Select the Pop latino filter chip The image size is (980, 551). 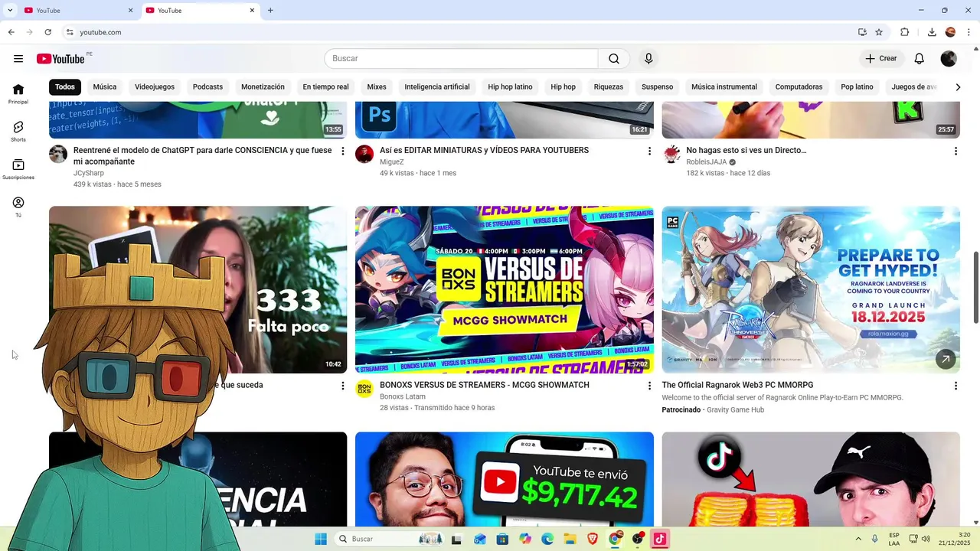point(857,87)
